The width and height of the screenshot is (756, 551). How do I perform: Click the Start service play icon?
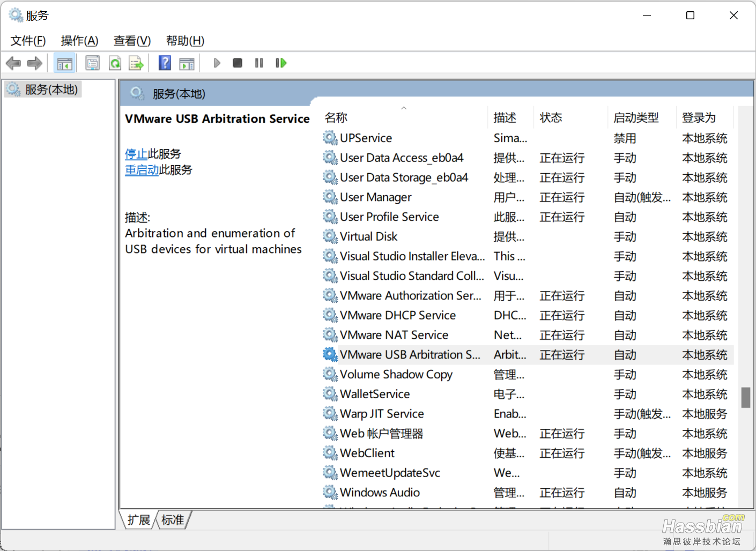[x=217, y=63]
